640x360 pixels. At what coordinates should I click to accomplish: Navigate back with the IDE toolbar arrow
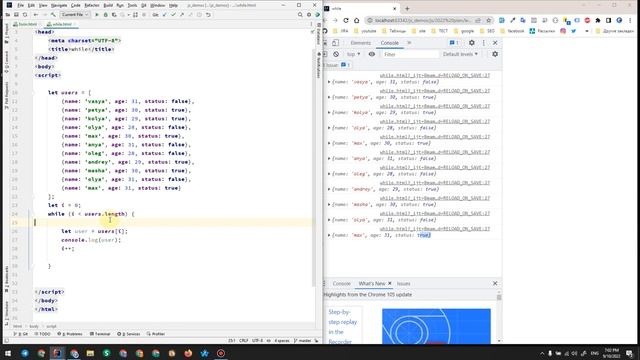pyautogui.click(x=36, y=15)
